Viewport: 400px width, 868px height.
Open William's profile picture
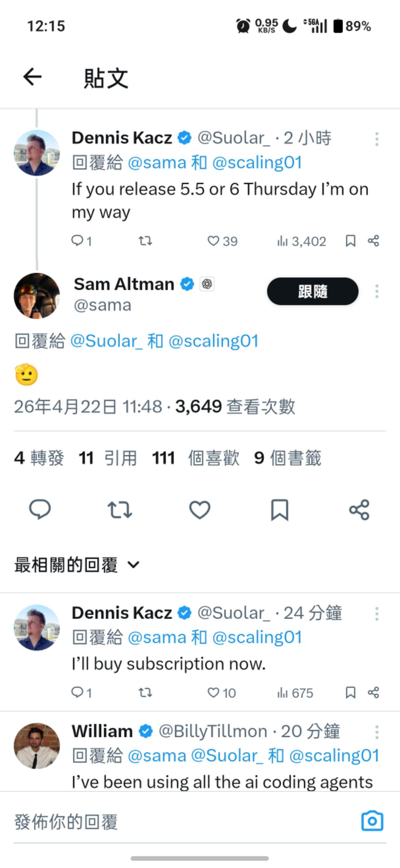37,745
